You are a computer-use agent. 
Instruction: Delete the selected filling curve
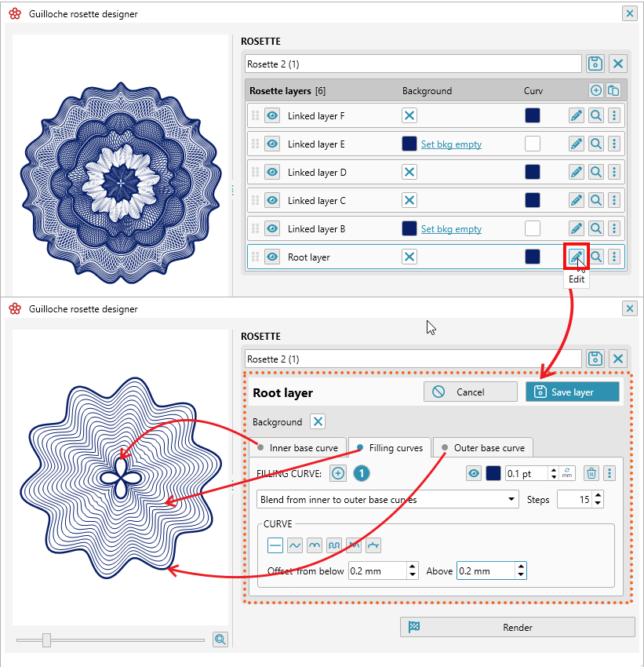point(591,473)
